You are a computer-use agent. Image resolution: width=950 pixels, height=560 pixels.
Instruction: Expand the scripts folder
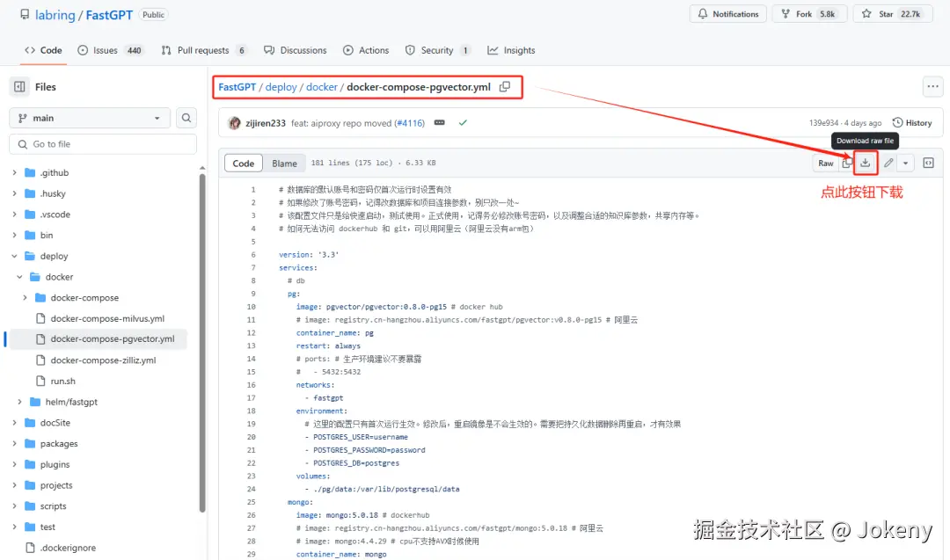15,505
